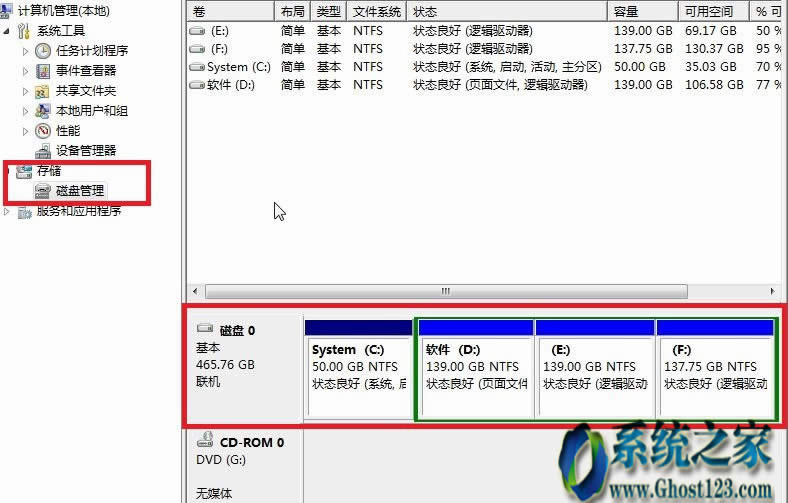Select 性能 tree label
The image size is (788, 503).
[68, 131]
